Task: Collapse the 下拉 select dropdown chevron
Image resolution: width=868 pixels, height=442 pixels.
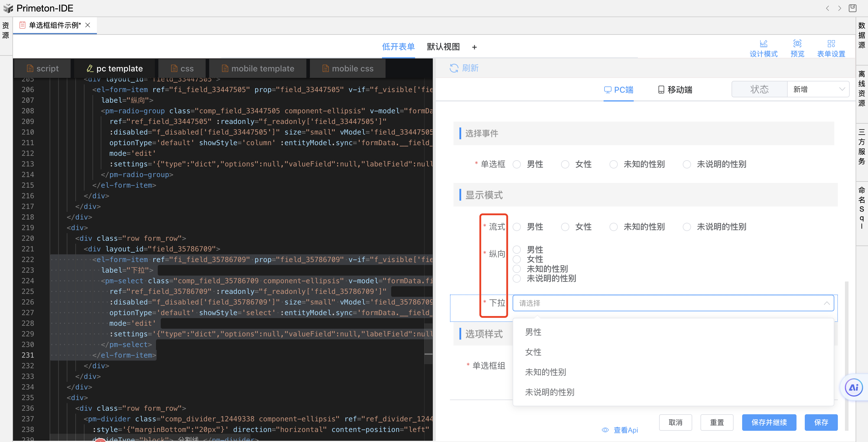Action: coord(827,303)
